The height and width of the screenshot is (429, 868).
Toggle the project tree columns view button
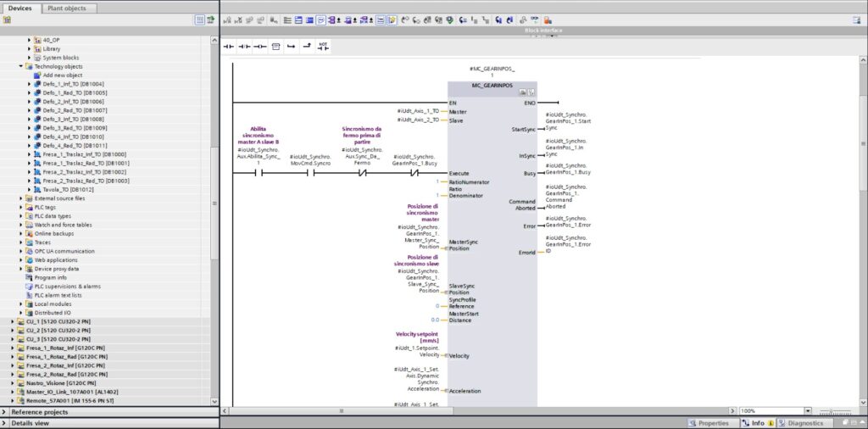click(200, 20)
